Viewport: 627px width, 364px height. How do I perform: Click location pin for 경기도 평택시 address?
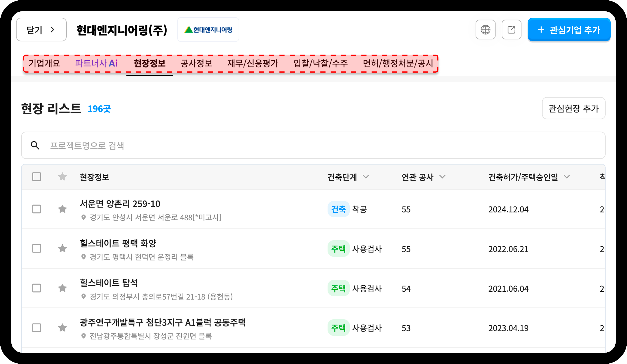tap(84, 257)
